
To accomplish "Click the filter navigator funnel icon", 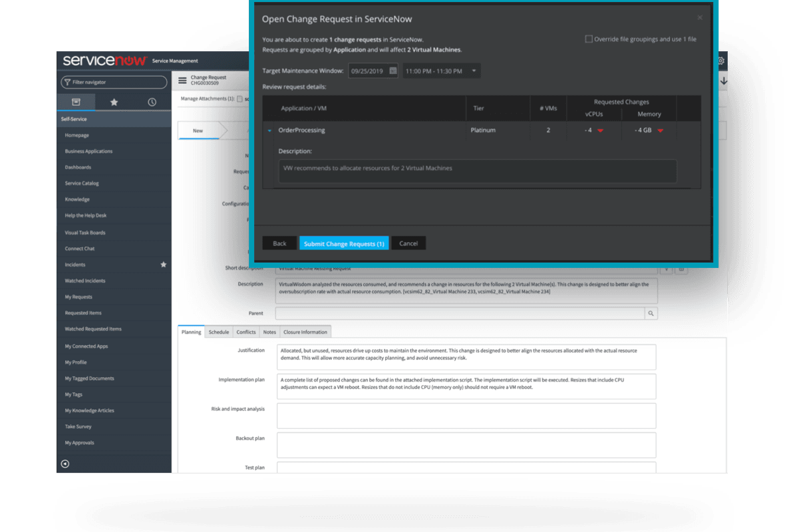I will pyautogui.click(x=67, y=82).
